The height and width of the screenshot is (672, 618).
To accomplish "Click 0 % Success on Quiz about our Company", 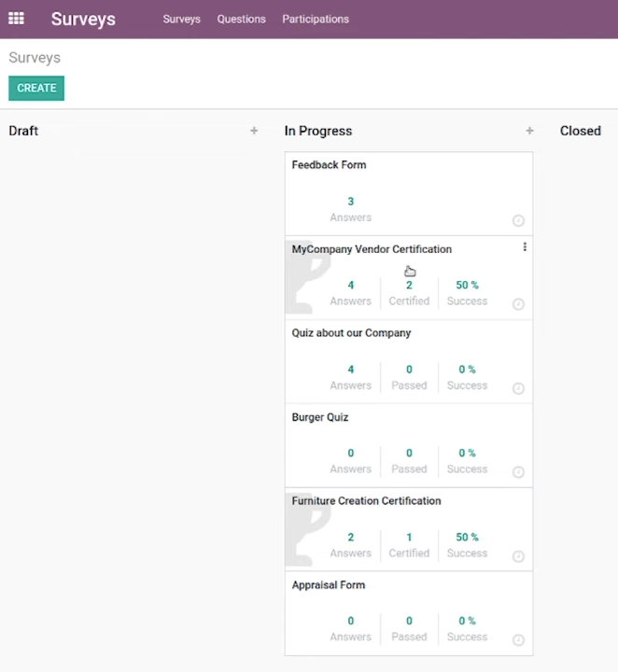I will (467, 377).
